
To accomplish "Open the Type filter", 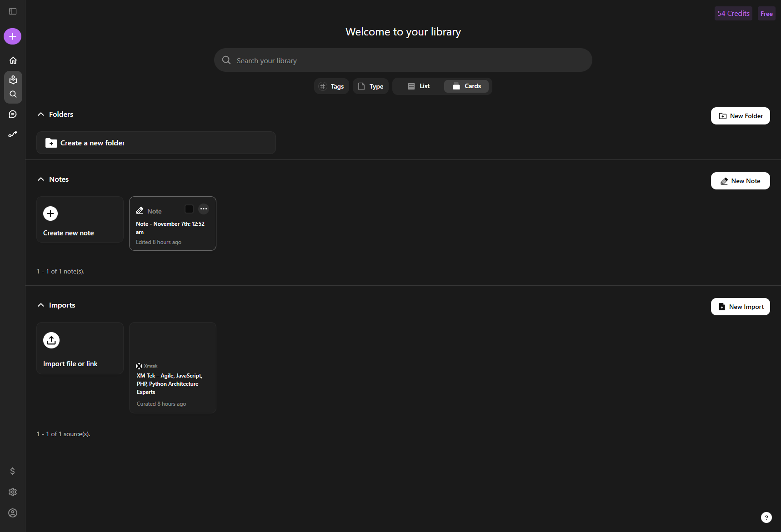I will point(370,86).
